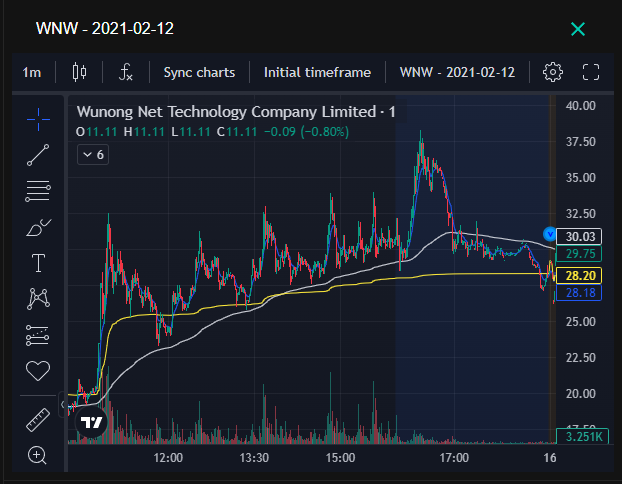622x484 pixels.
Task: Click Initial timeframe button
Action: point(317,73)
